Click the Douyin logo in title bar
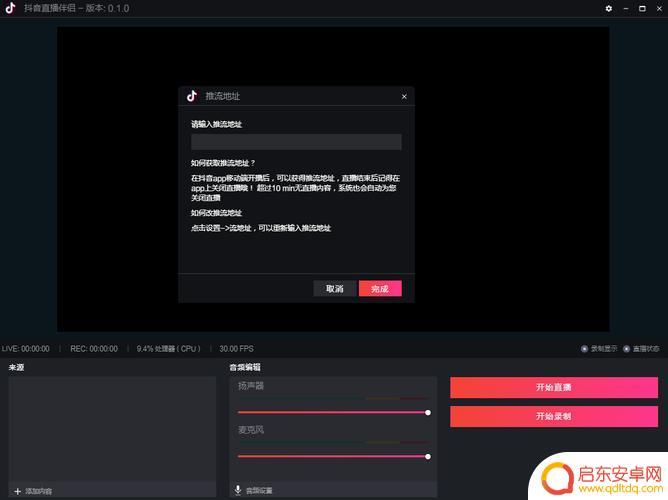Viewport: 668px width, 500px height. tap(11, 8)
